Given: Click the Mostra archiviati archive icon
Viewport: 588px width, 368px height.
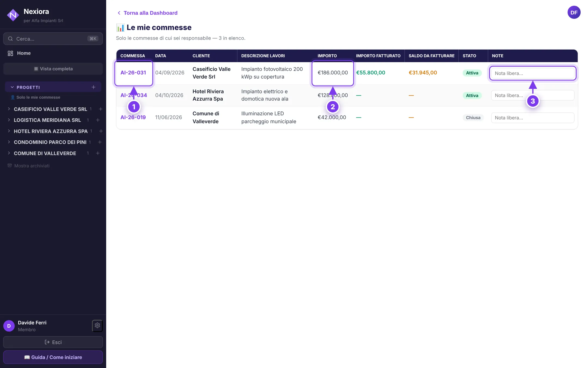Looking at the screenshot, I should click(x=10, y=165).
